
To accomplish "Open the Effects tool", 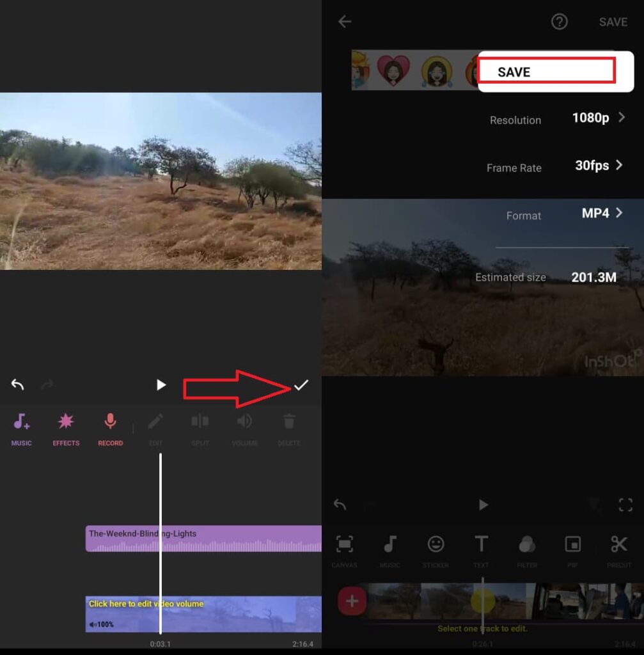I will coord(66,422).
